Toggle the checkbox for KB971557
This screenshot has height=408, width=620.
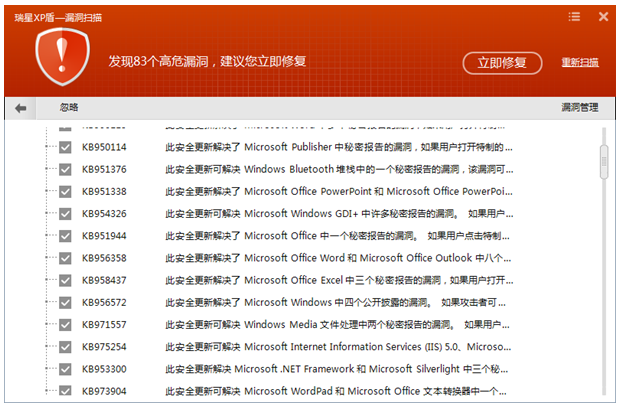[x=65, y=324]
